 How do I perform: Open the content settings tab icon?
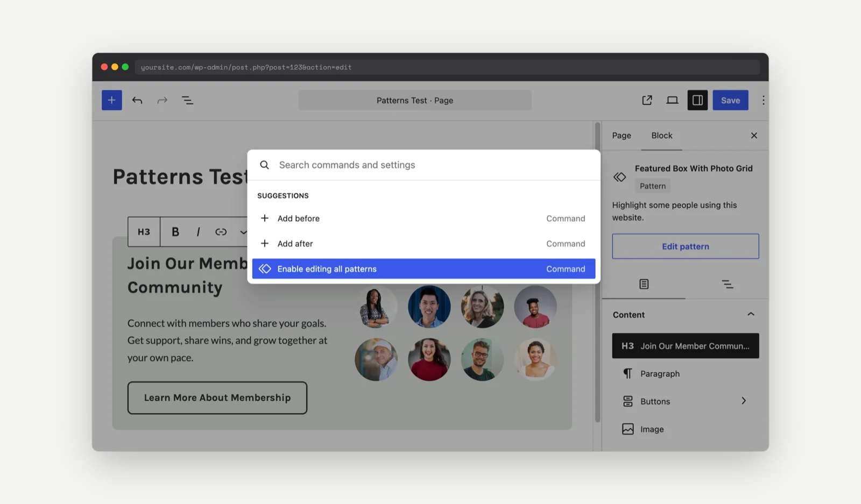(644, 284)
